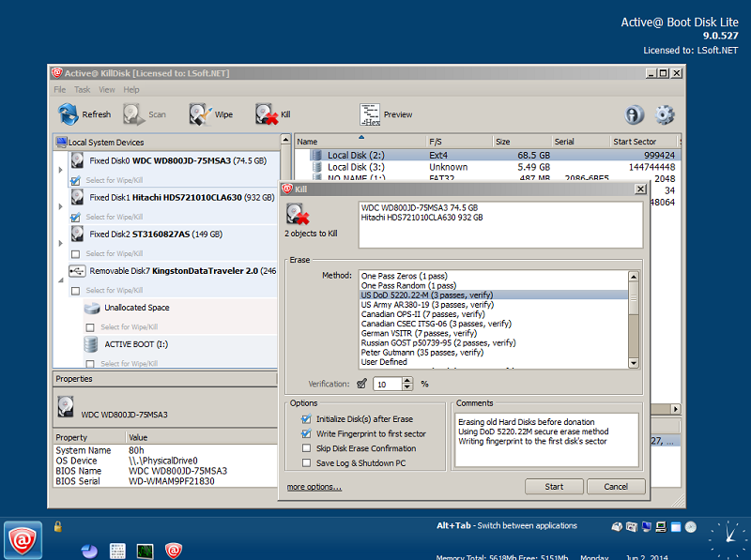The height and width of the screenshot is (560, 751).
Task: Enable Skip Disk Erase Confirmation
Action: 306,448
